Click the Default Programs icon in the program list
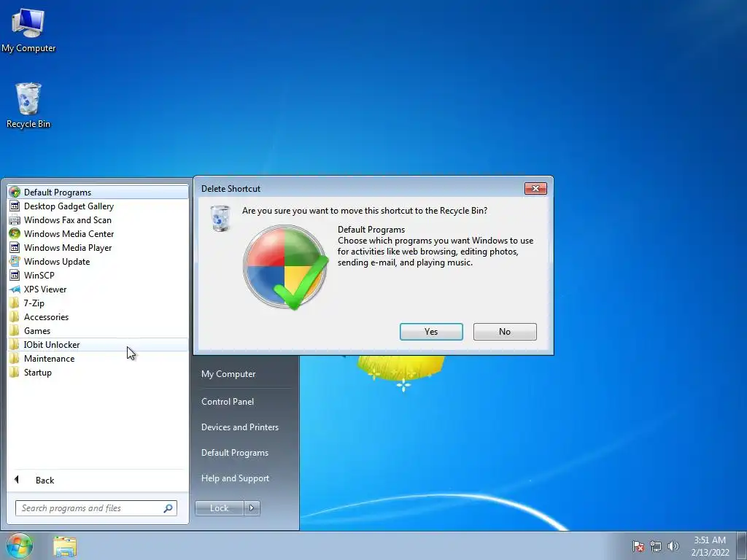Image resolution: width=747 pixels, height=560 pixels. (x=15, y=192)
